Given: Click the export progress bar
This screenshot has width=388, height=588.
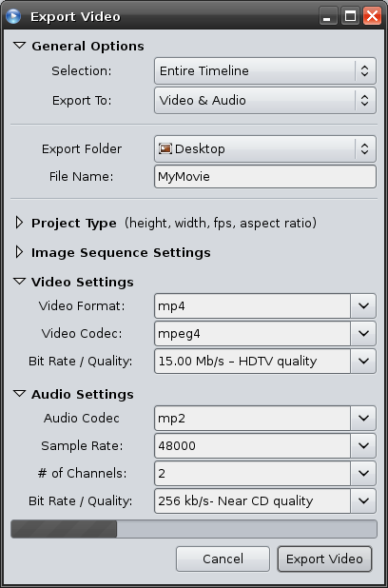Looking at the screenshot, I should tap(194, 529).
